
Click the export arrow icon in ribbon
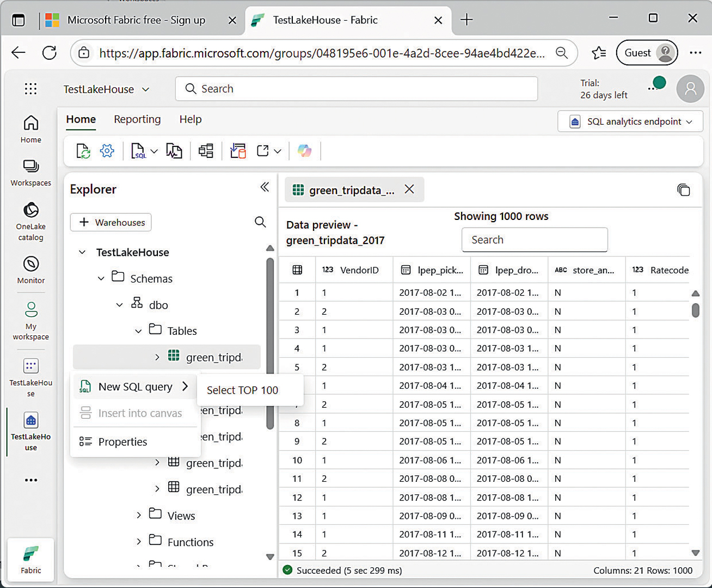point(263,151)
